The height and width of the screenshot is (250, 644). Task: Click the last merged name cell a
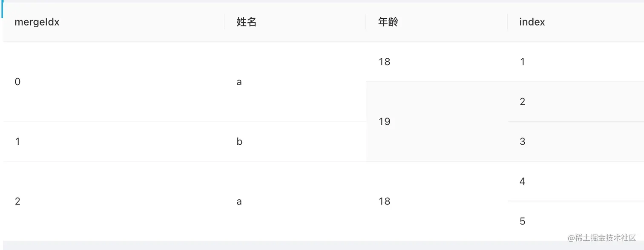tap(295, 201)
